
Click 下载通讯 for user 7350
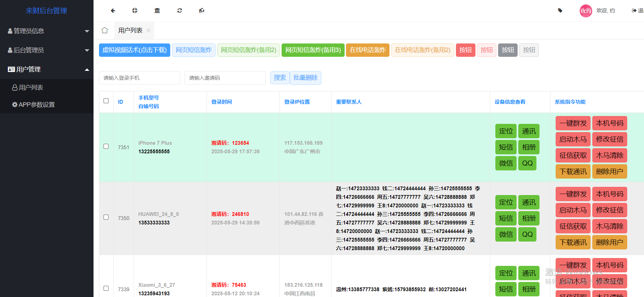tap(573, 242)
